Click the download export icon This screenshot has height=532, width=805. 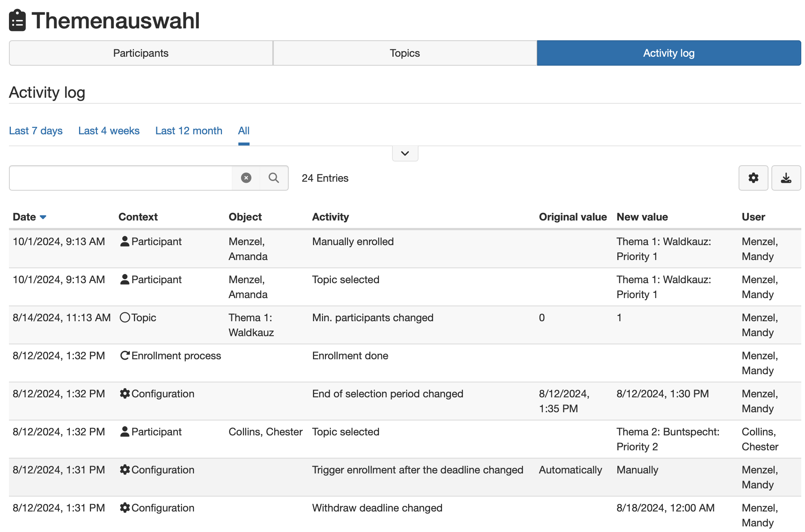[x=786, y=178]
